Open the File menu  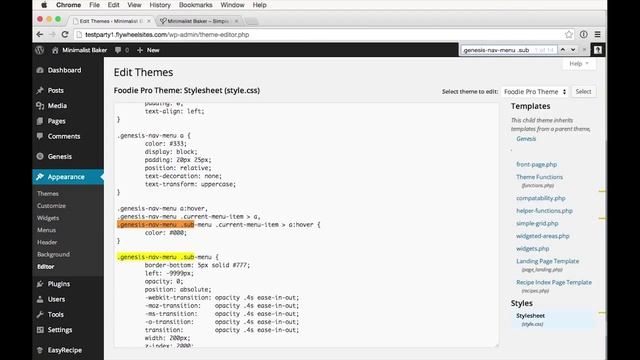tap(94, 5)
